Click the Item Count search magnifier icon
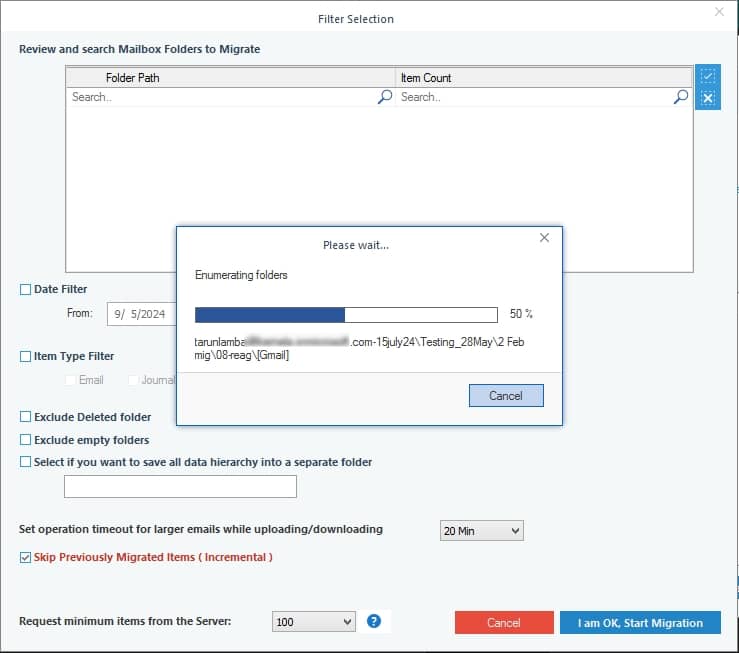The height and width of the screenshot is (653, 739). (x=681, y=97)
